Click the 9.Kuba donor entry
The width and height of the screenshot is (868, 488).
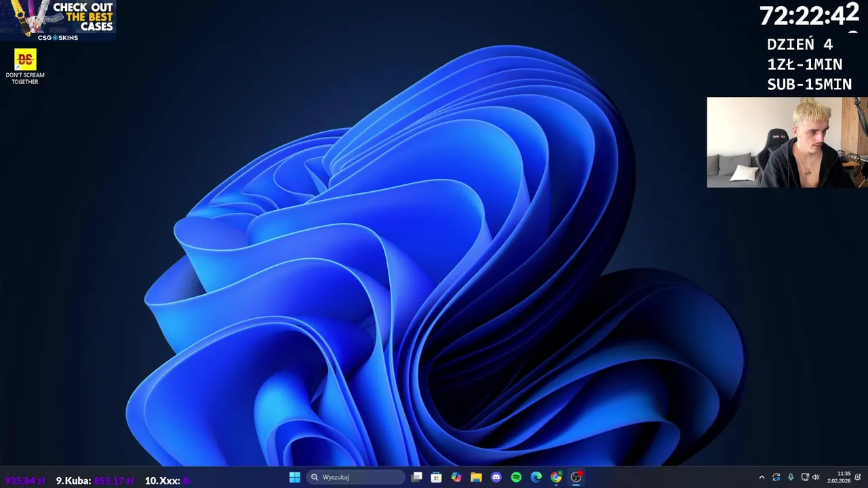coord(94,481)
